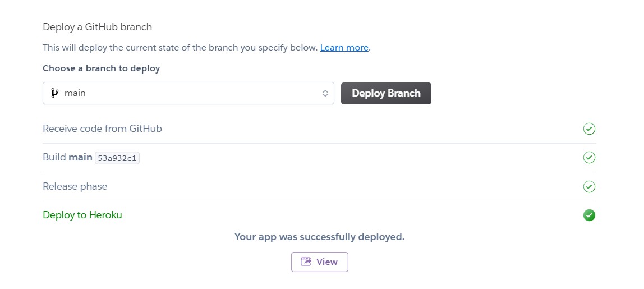Click the View button
The image size is (644, 289).
click(320, 262)
